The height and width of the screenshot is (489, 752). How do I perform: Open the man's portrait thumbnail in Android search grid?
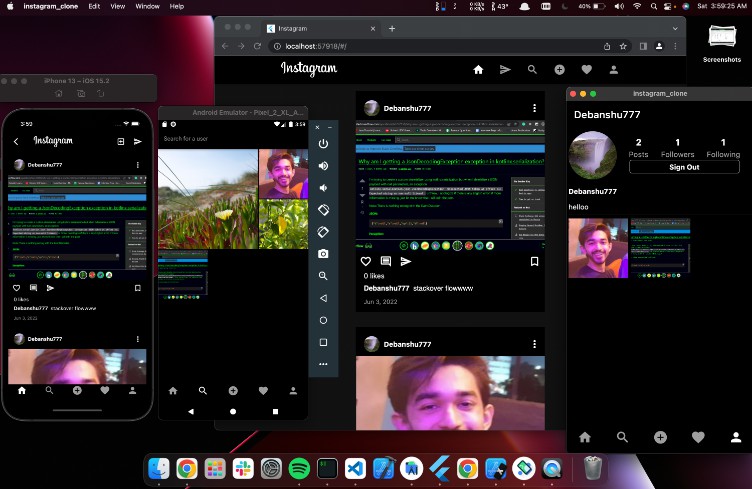(x=283, y=174)
